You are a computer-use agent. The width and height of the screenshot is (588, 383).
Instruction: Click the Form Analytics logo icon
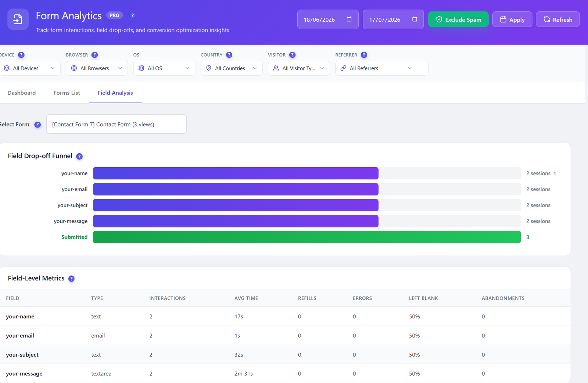[x=18, y=19]
